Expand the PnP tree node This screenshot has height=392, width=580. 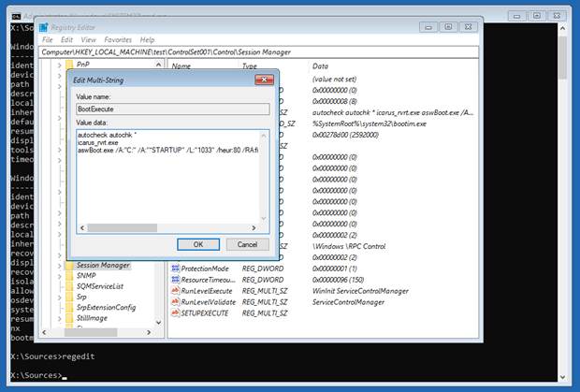coord(60,65)
